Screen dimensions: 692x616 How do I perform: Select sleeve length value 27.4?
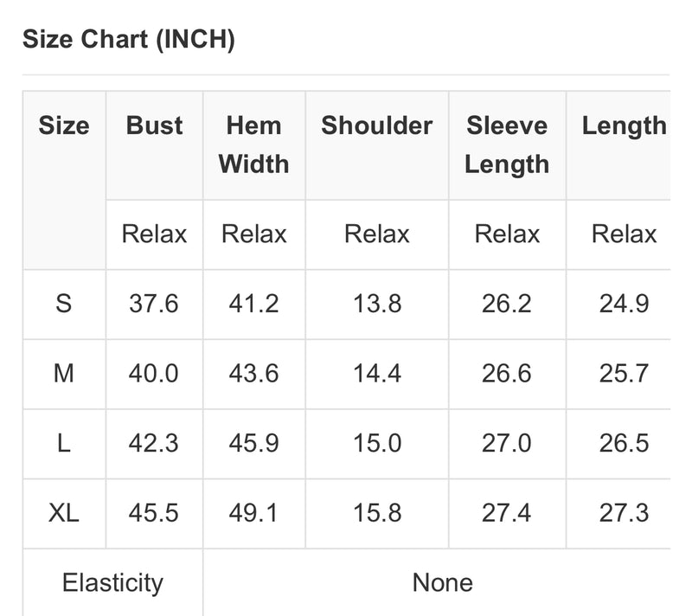click(x=507, y=513)
